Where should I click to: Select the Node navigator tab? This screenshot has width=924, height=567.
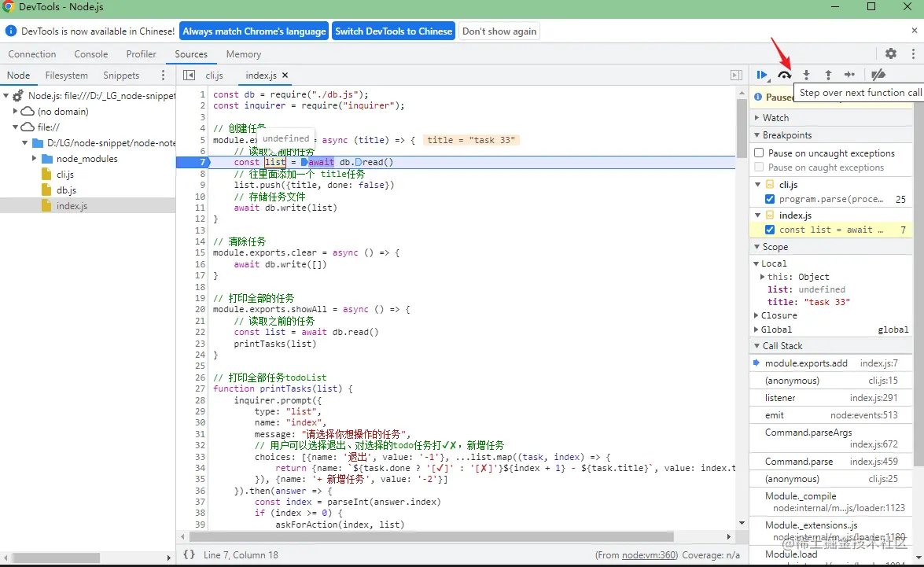point(18,75)
